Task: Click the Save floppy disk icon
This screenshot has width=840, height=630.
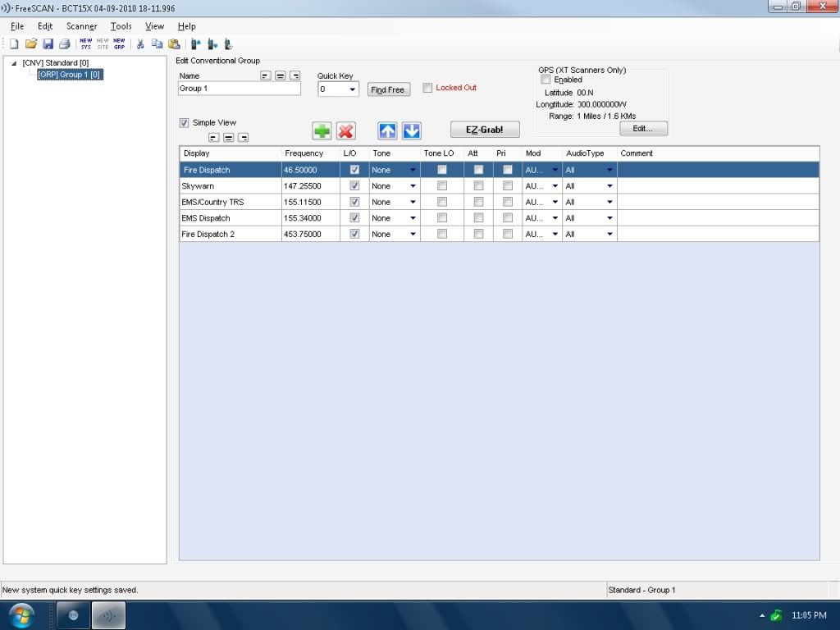Action: 48,43
